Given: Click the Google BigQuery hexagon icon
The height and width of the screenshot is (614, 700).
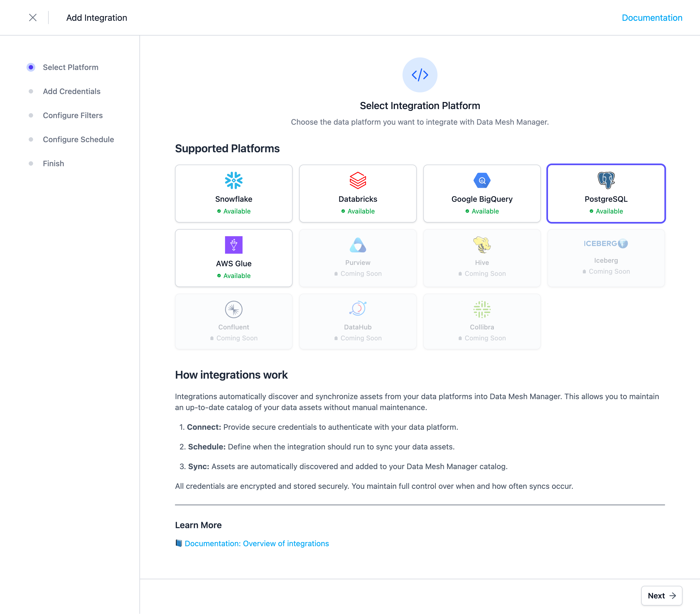Looking at the screenshot, I should (482, 180).
